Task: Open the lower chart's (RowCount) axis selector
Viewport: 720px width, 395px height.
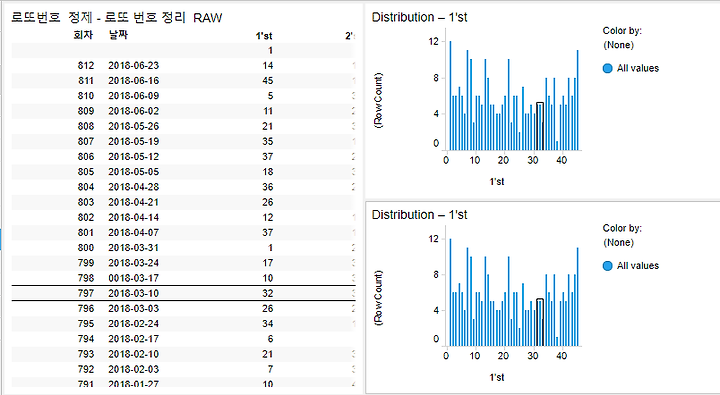Action: [x=379, y=298]
